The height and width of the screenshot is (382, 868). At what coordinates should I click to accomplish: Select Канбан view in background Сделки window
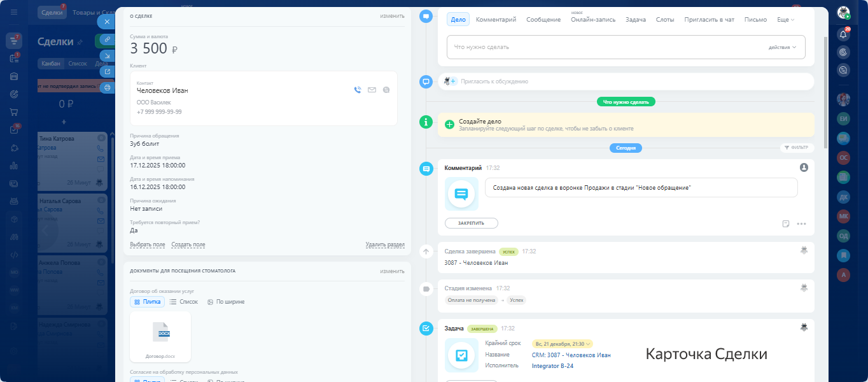[50, 64]
